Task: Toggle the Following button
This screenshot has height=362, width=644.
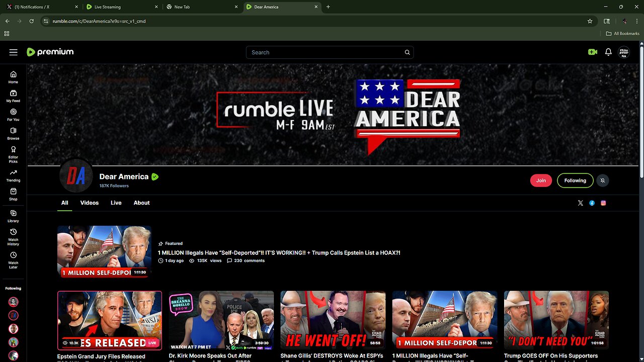Action: (575, 180)
